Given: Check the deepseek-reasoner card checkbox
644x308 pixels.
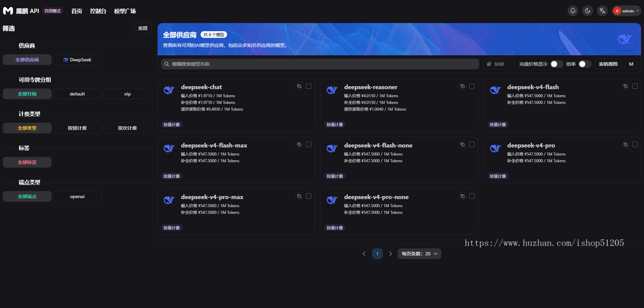Looking at the screenshot, I should tap(472, 86).
